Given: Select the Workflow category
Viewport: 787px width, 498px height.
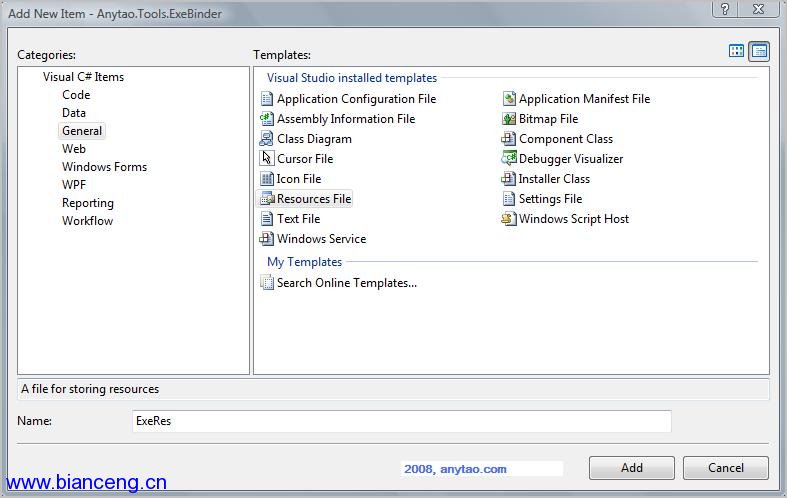Looking at the screenshot, I should point(87,221).
